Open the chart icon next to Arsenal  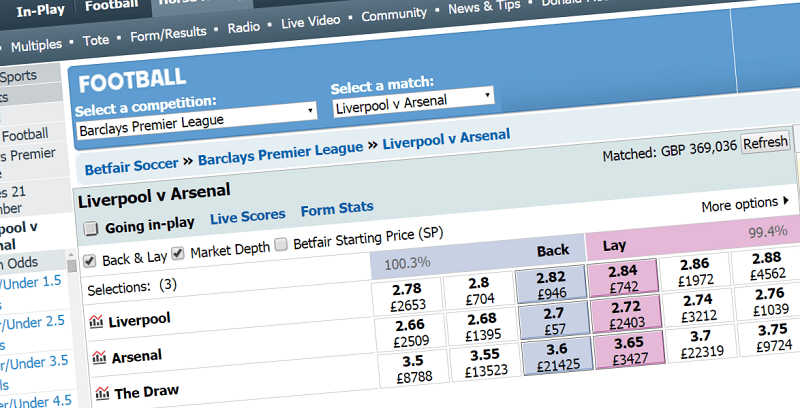click(97, 356)
